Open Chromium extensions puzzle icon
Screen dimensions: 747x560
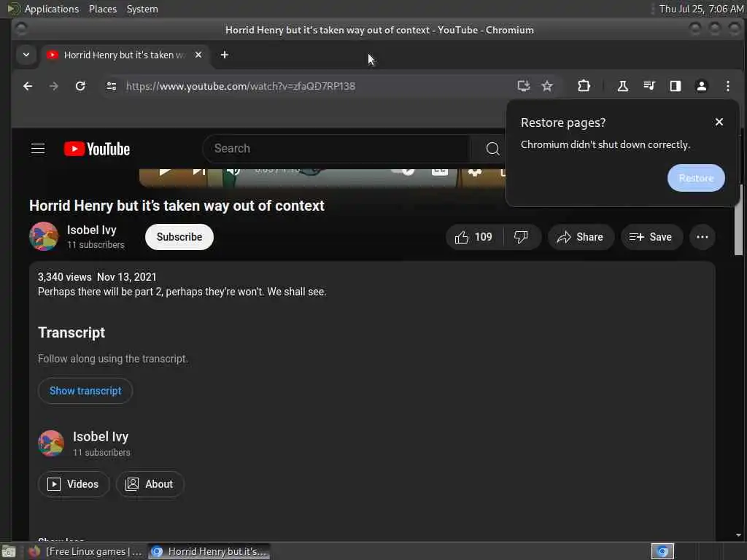pyautogui.click(x=584, y=86)
